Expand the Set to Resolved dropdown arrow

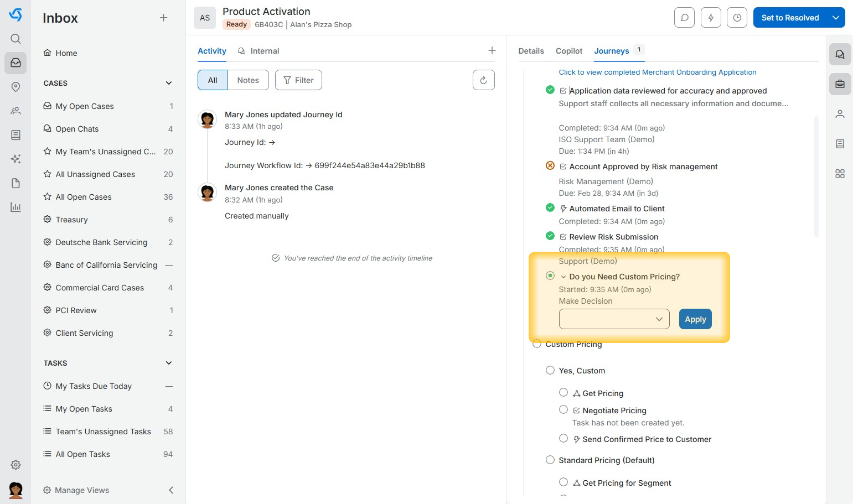click(x=836, y=18)
